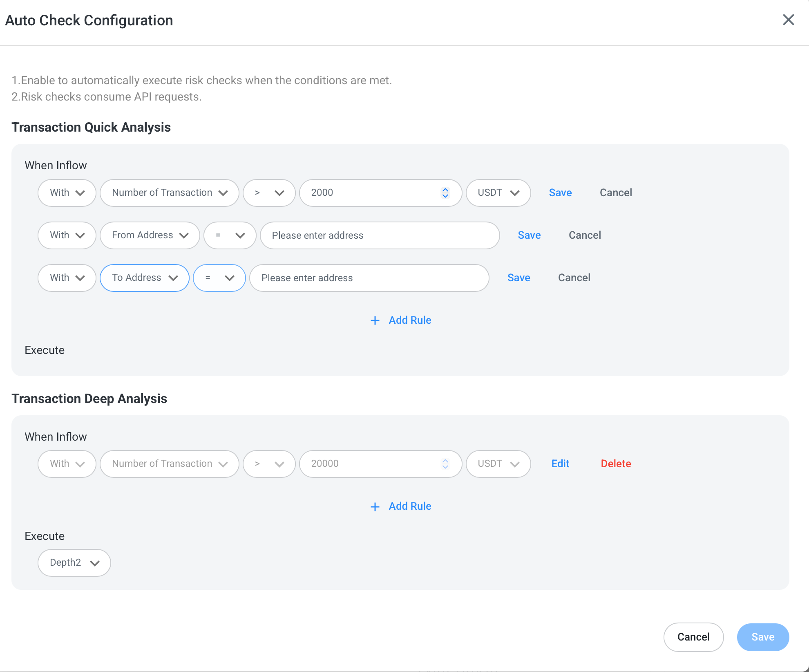
Task: Open the Number of Transaction dropdown in Quick Analysis
Action: click(x=169, y=193)
